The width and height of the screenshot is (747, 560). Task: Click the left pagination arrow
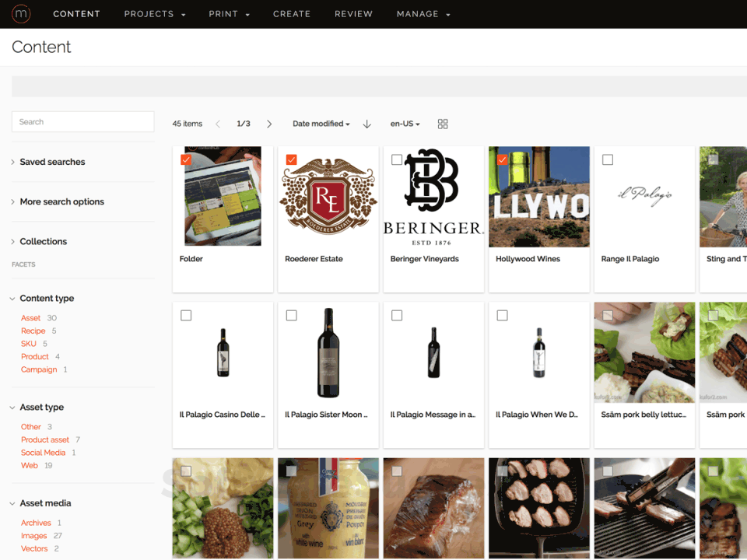tap(219, 123)
